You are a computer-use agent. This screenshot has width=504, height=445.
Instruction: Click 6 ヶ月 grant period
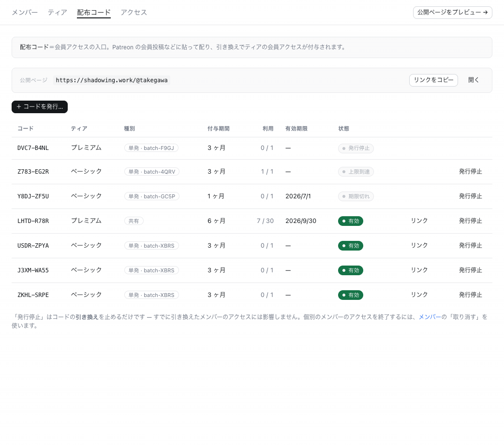[x=216, y=221]
